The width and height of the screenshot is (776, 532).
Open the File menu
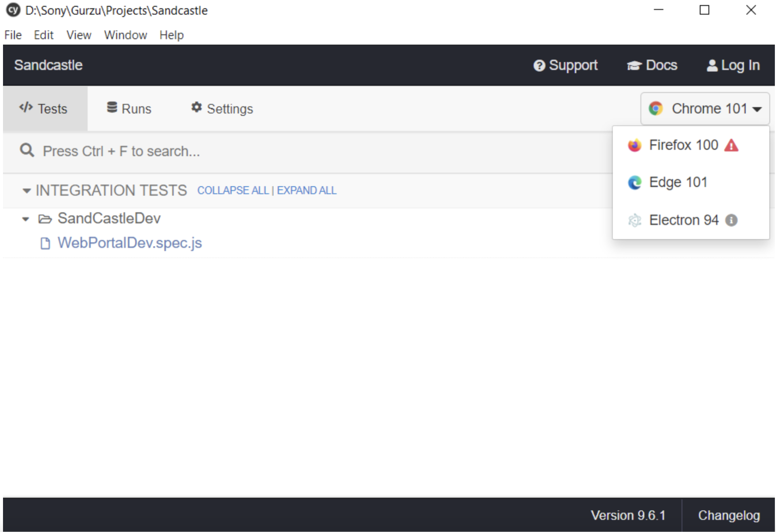point(13,35)
